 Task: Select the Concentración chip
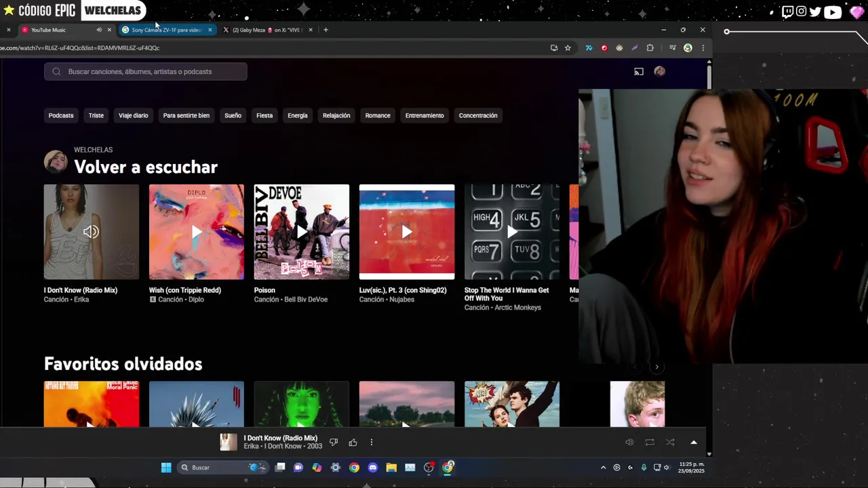(478, 115)
